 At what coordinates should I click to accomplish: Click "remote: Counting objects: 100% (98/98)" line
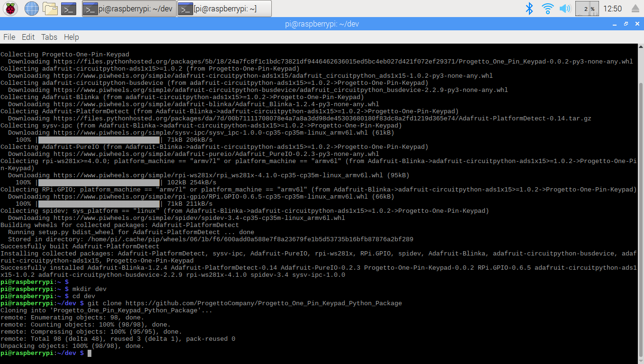pyautogui.click(x=86, y=325)
